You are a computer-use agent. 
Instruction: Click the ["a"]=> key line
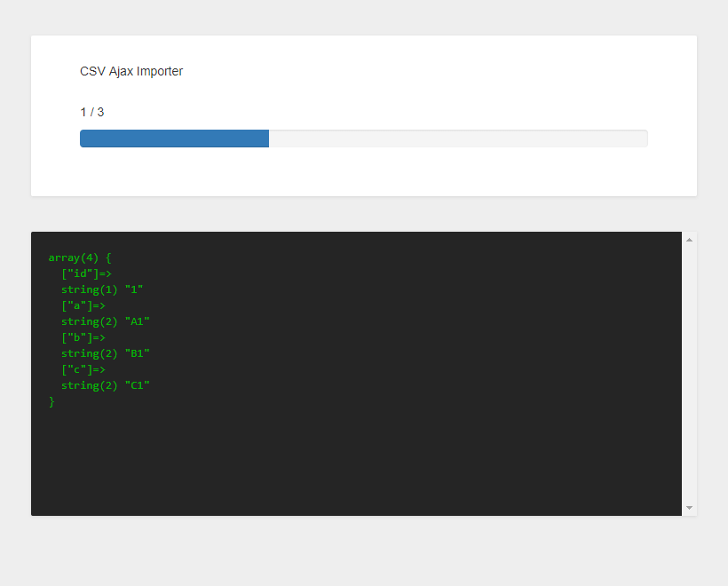click(83, 305)
